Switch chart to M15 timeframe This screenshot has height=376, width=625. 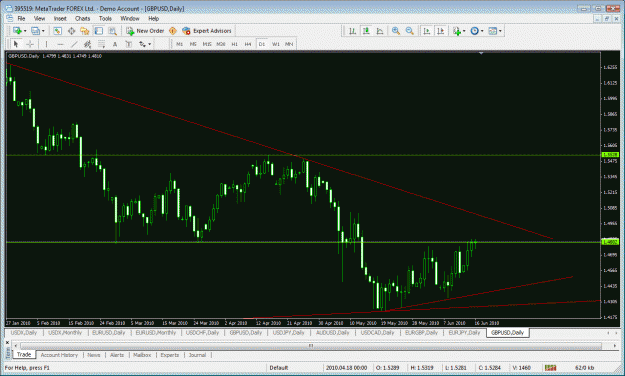[x=207, y=44]
